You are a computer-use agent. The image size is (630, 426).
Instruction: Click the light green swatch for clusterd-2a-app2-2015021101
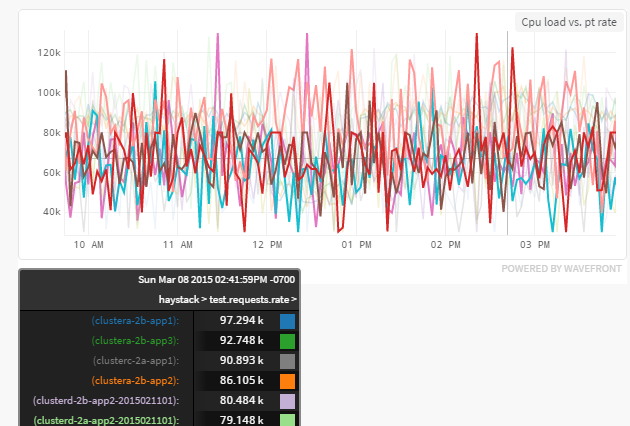287,420
